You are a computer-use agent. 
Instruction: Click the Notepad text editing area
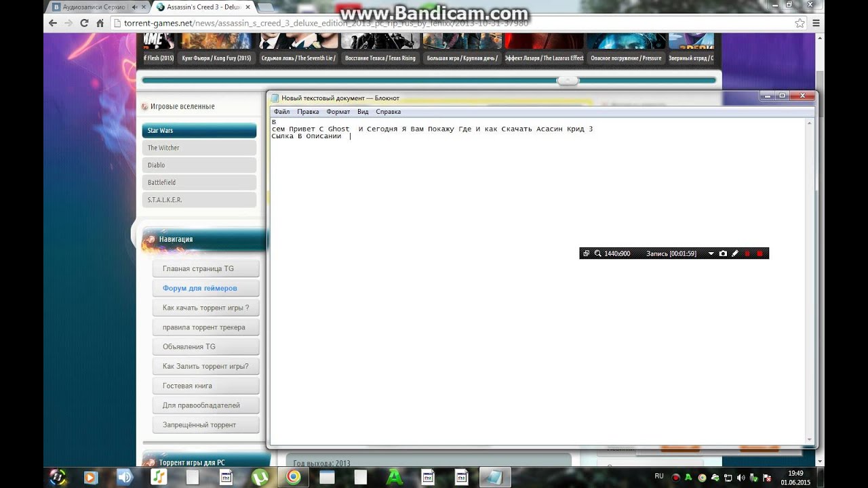(537, 281)
